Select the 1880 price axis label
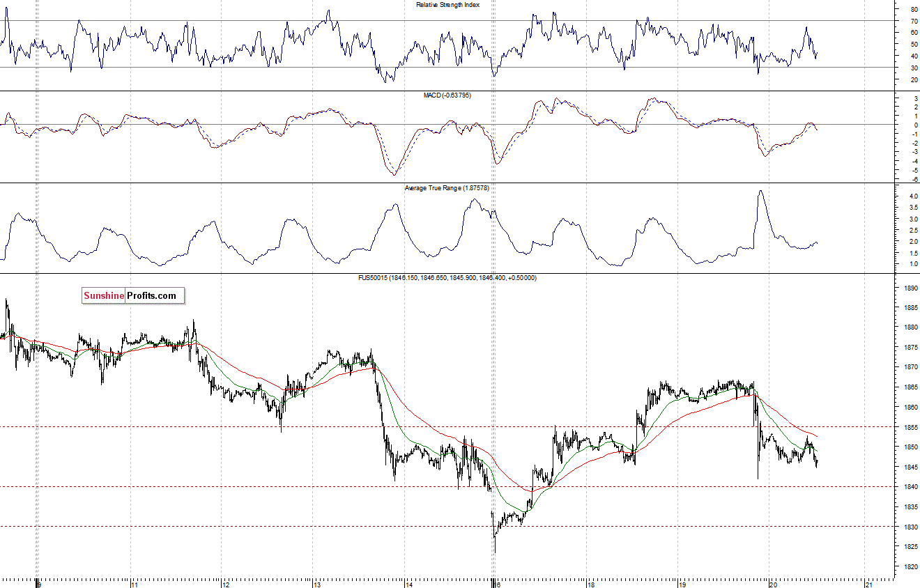The height and width of the screenshot is (588, 920). [x=910, y=327]
